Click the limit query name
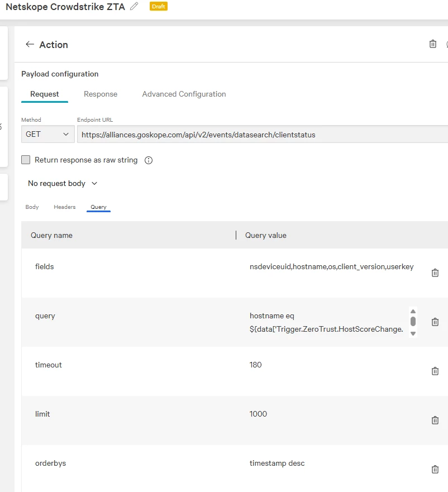 click(x=42, y=414)
